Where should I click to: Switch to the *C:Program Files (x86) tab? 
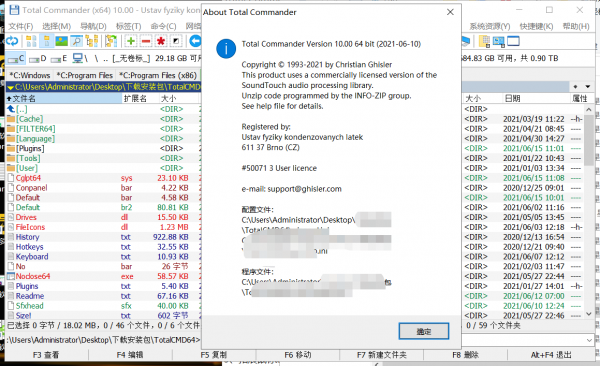tap(158, 75)
